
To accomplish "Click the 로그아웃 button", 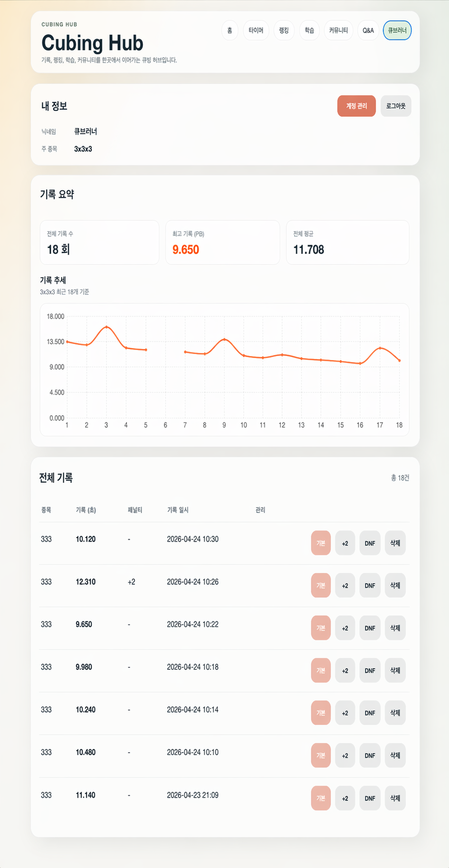I will click(396, 106).
